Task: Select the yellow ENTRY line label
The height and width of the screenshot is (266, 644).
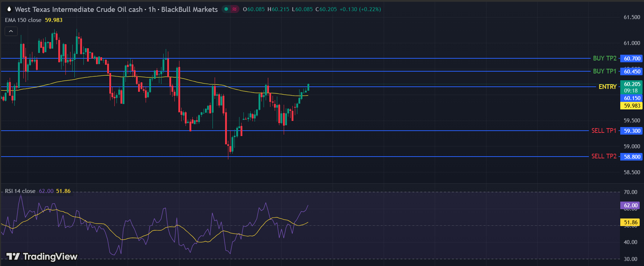Action: 607,87
